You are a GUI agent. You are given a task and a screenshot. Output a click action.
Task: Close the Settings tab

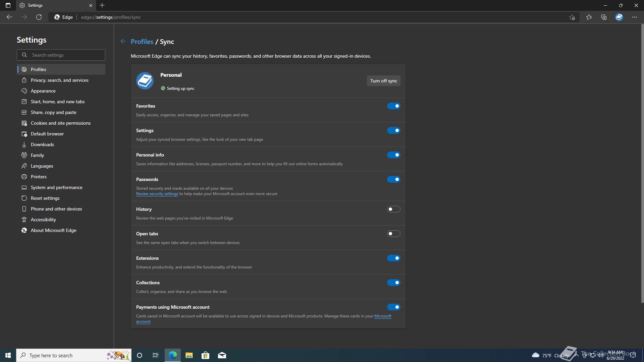click(x=91, y=5)
